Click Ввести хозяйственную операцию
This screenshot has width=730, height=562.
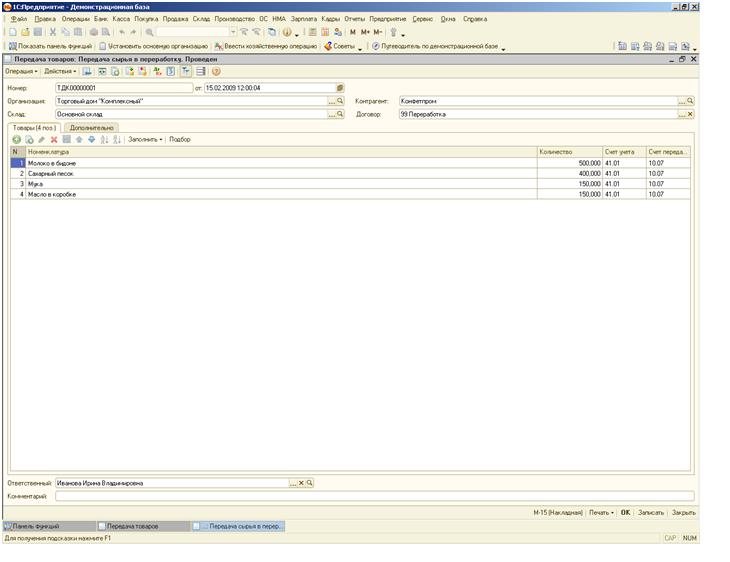265,46
